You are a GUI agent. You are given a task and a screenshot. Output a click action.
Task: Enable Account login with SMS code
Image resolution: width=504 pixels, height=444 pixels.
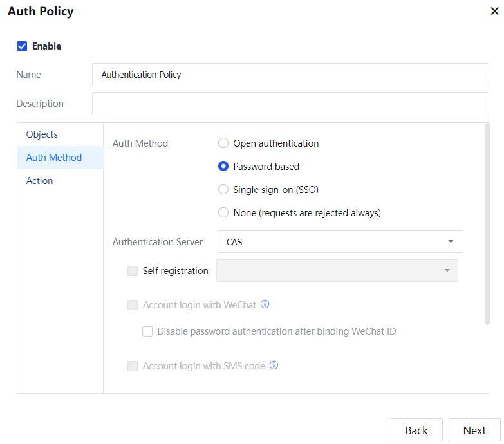pos(133,366)
